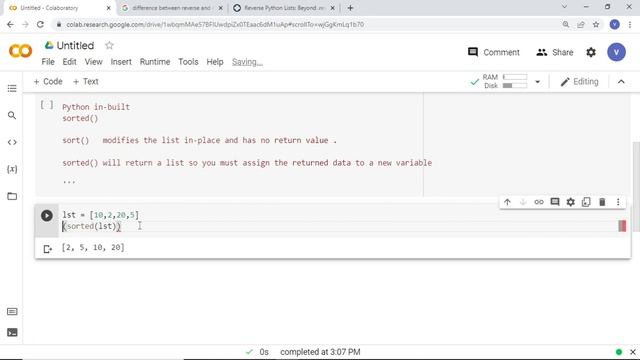Click the notebook title Untitled
The image size is (640, 360).
pyautogui.click(x=76, y=45)
